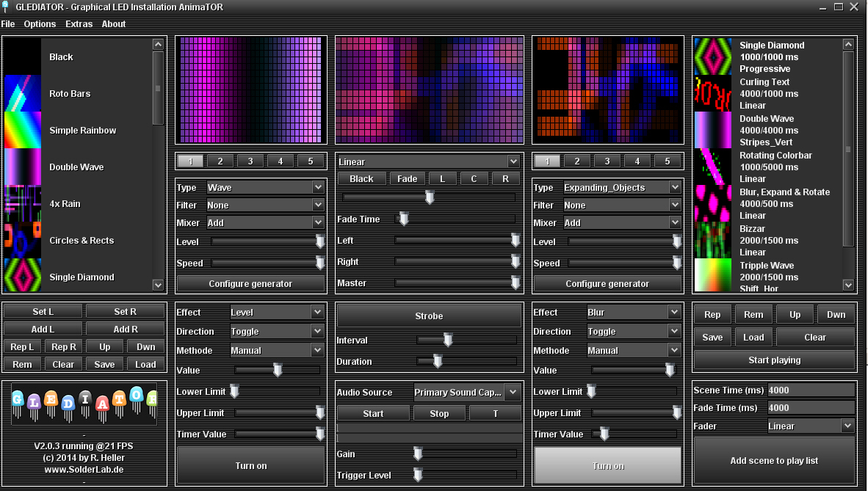868x491 pixels.
Task: Click the Strobe button
Action: pos(429,316)
